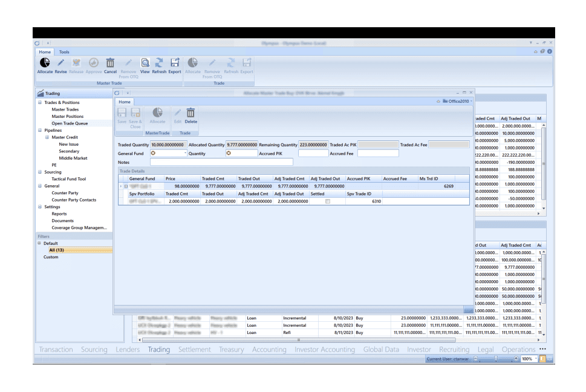Viewport: 586px width, 392px height.
Task: Click the Revise pencil icon
Action: [60, 63]
